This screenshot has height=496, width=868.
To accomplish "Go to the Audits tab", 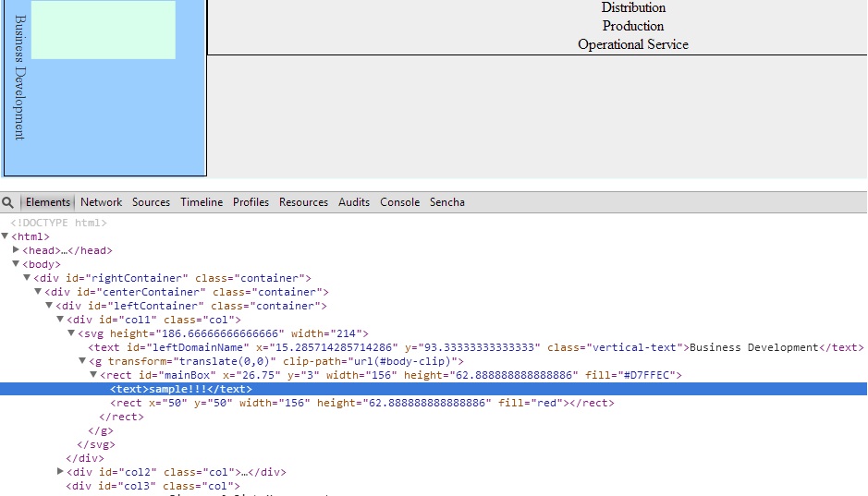I will [x=354, y=202].
